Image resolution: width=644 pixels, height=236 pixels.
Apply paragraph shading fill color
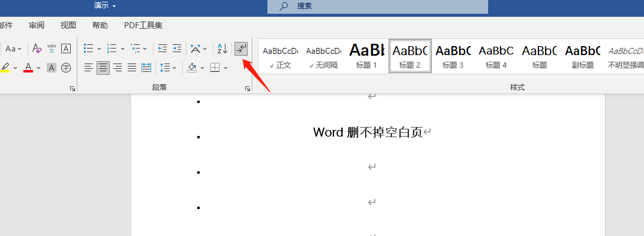tap(192, 68)
